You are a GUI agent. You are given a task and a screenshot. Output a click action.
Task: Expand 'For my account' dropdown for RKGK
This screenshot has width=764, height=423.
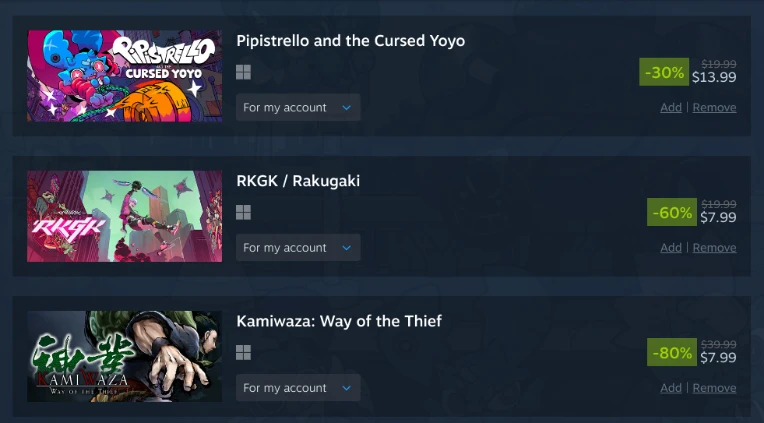click(x=298, y=248)
